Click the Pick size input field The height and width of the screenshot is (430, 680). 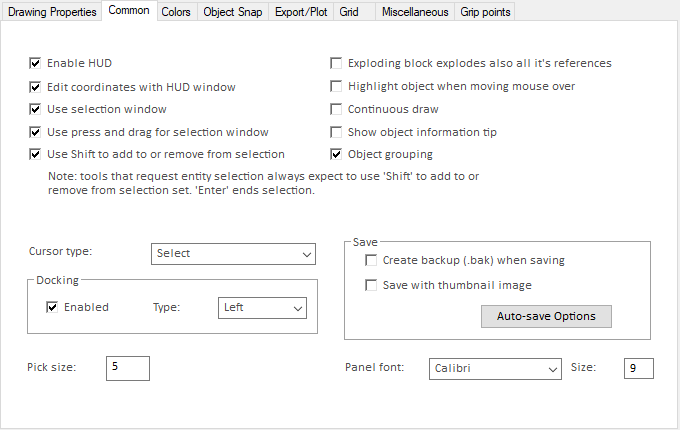pyautogui.click(x=127, y=368)
